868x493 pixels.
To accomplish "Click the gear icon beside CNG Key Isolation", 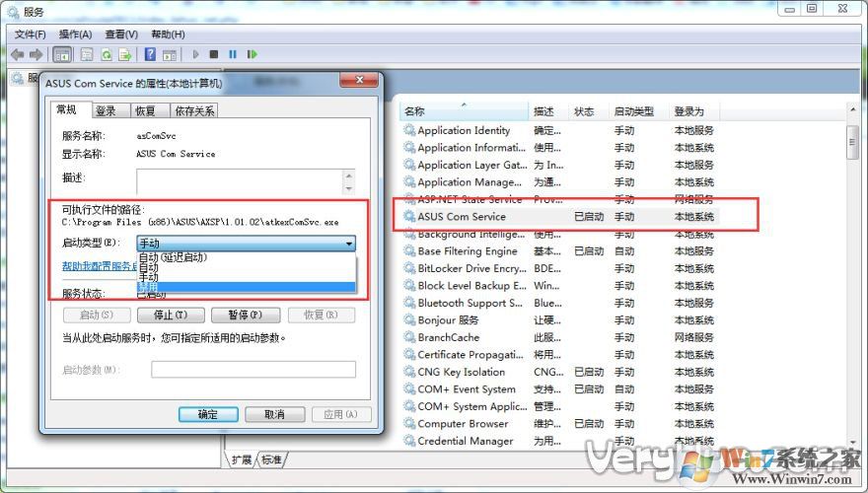I will [409, 372].
